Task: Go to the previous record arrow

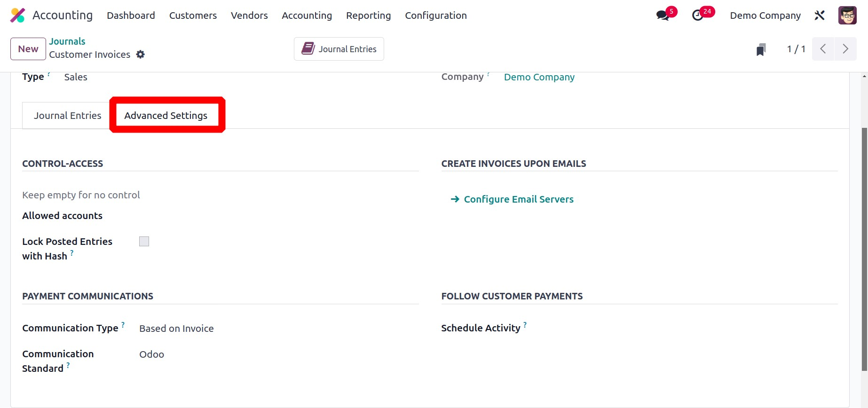Action: 823,49
